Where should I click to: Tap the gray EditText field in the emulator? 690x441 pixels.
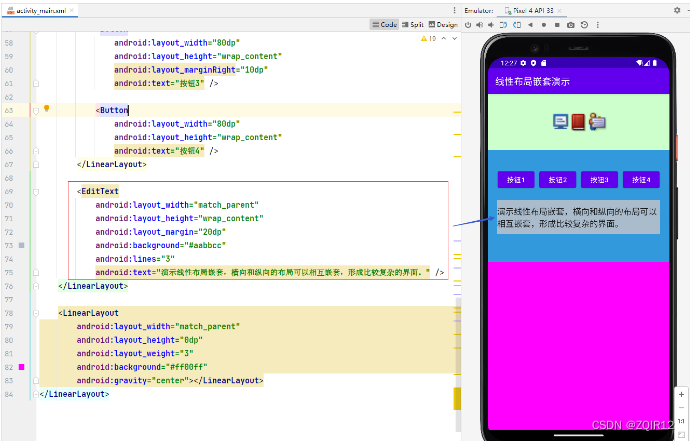[578, 217]
